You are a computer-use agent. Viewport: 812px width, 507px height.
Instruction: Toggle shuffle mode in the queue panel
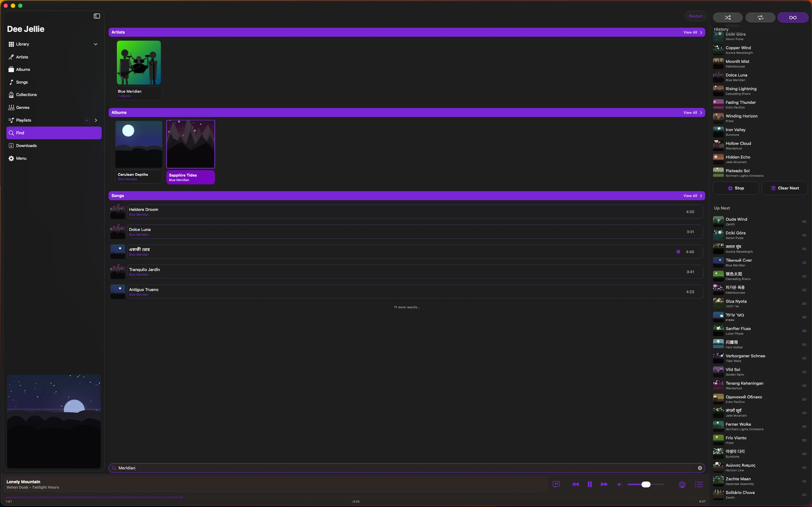point(727,17)
